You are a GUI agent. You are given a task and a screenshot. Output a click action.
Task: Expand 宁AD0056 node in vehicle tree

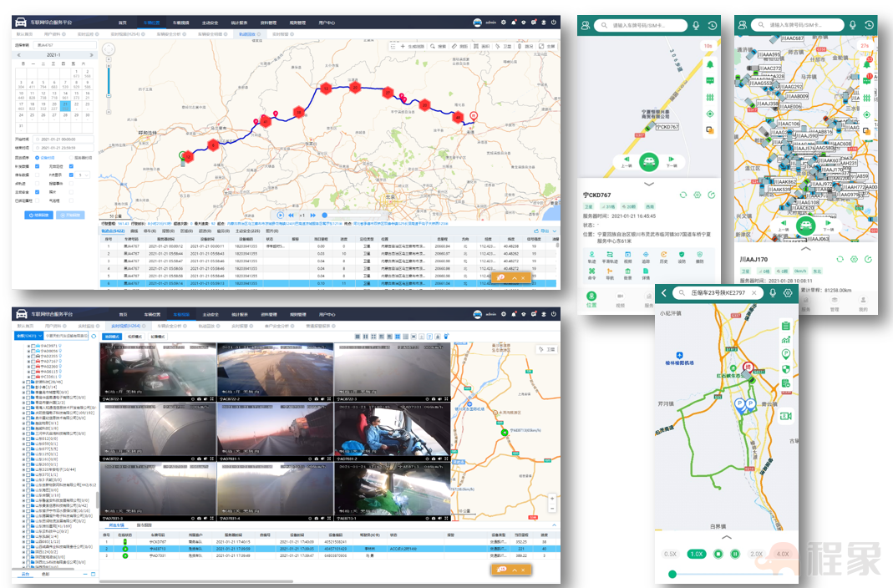(28, 351)
